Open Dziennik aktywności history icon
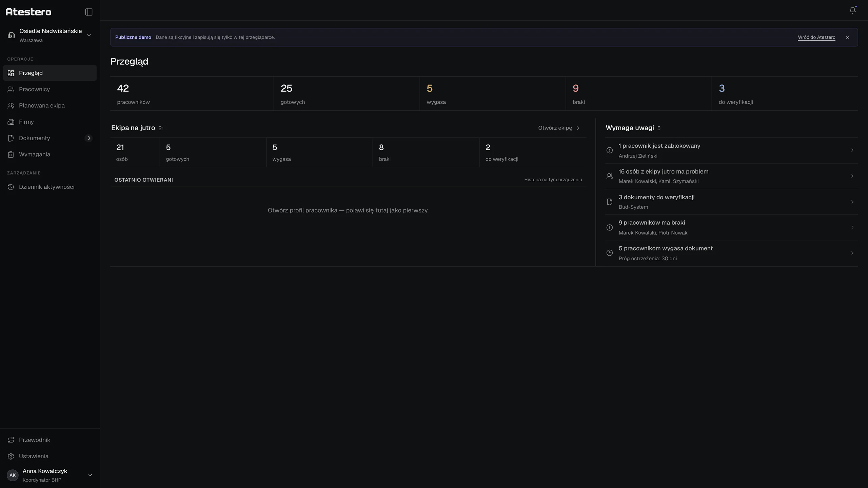This screenshot has width=868, height=488. (11, 187)
